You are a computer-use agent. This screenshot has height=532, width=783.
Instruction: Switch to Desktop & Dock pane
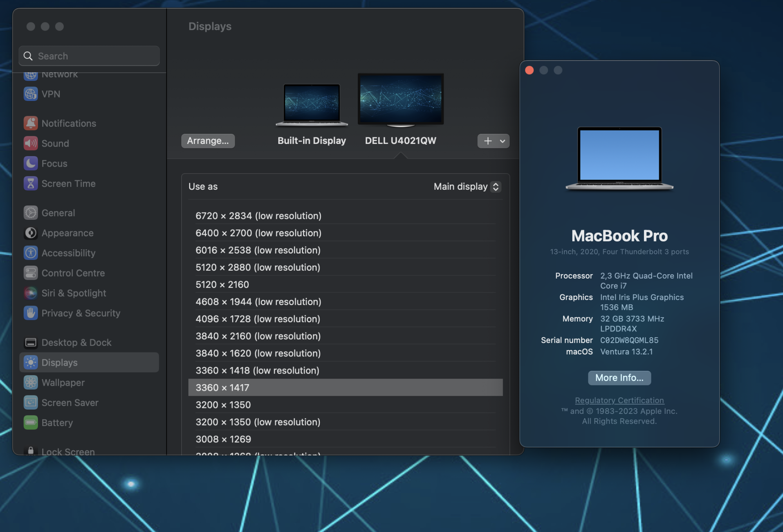click(x=76, y=342)
